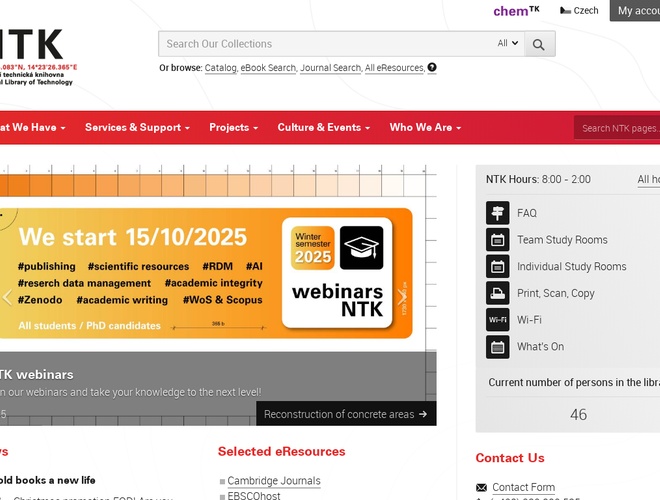
Task: Click the magnifier search button
Action: [x=540, y=44]
